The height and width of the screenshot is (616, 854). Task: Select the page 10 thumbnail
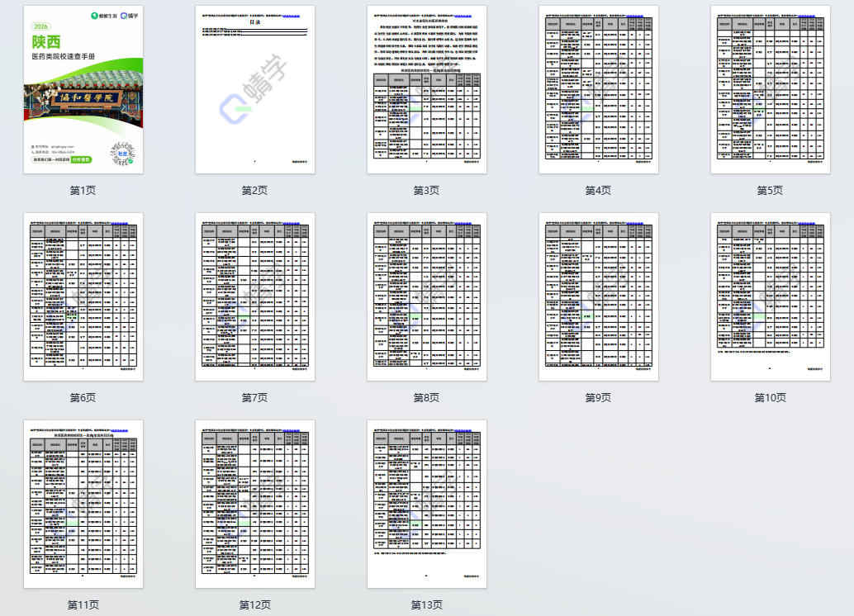tap(770, 296)
